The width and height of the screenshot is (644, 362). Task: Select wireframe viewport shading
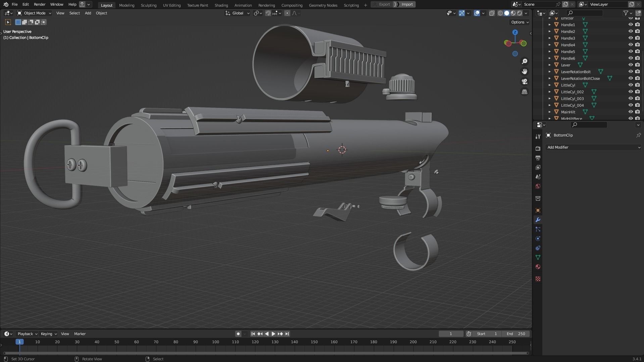click(500, 13)
